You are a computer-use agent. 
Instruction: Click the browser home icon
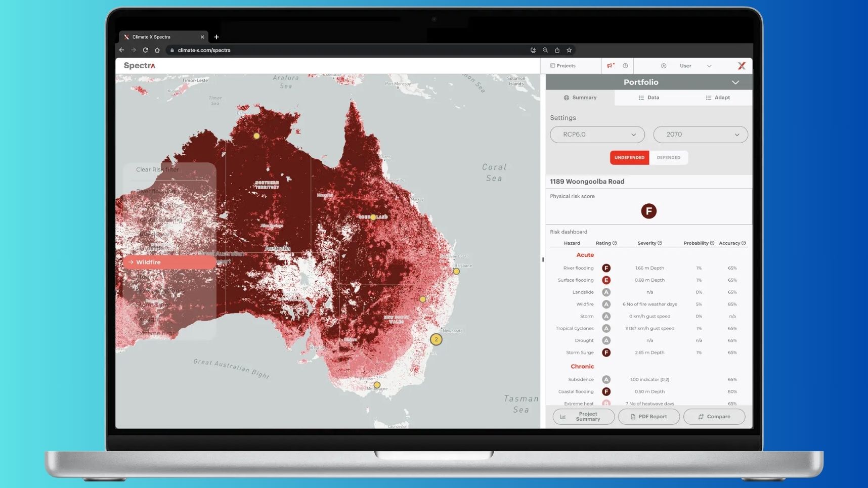(x=157, y=50)
